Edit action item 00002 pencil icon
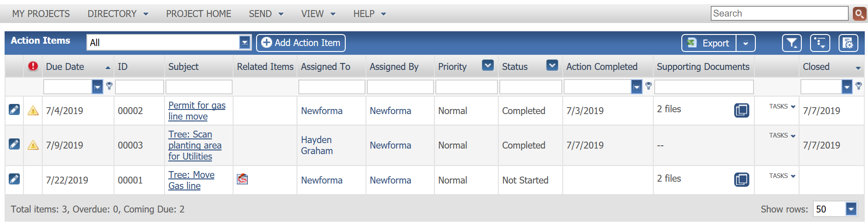This screenshot has width=868, height=224. [14, 109]
